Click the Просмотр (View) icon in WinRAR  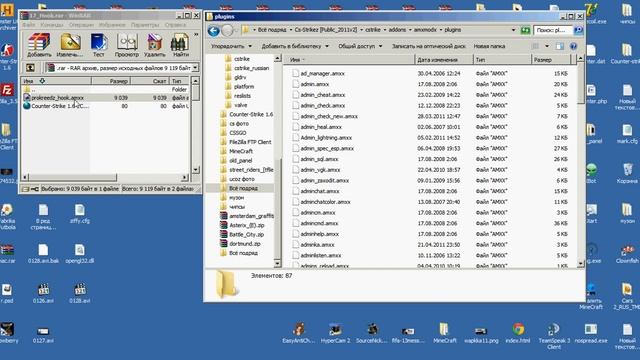127,42
